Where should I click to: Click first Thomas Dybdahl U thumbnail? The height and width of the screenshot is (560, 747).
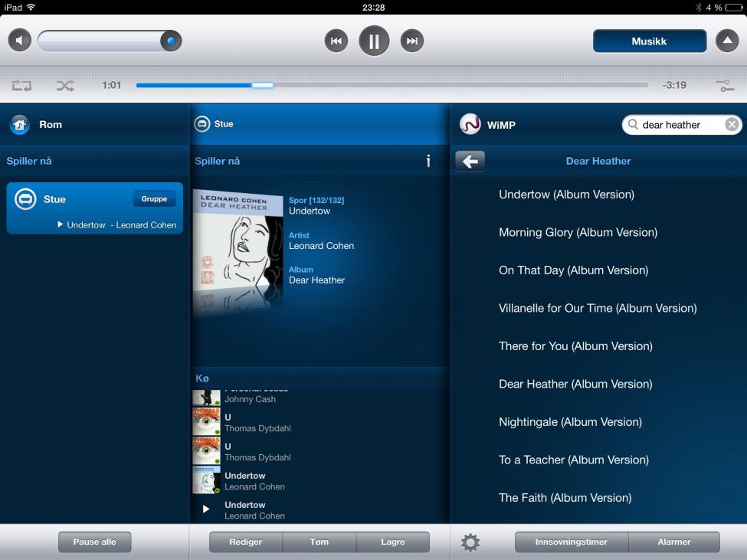tap(206, 422)
